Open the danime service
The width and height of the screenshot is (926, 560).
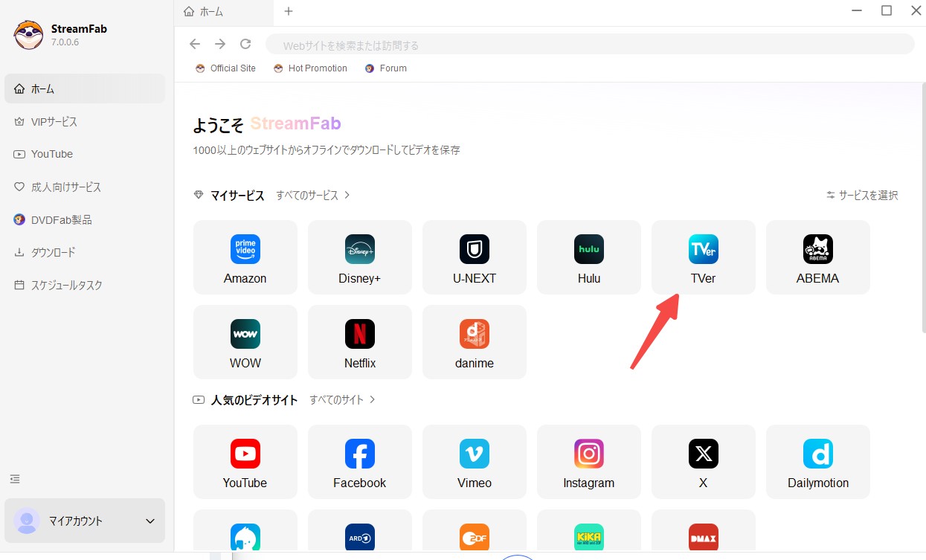coord(474,341)
